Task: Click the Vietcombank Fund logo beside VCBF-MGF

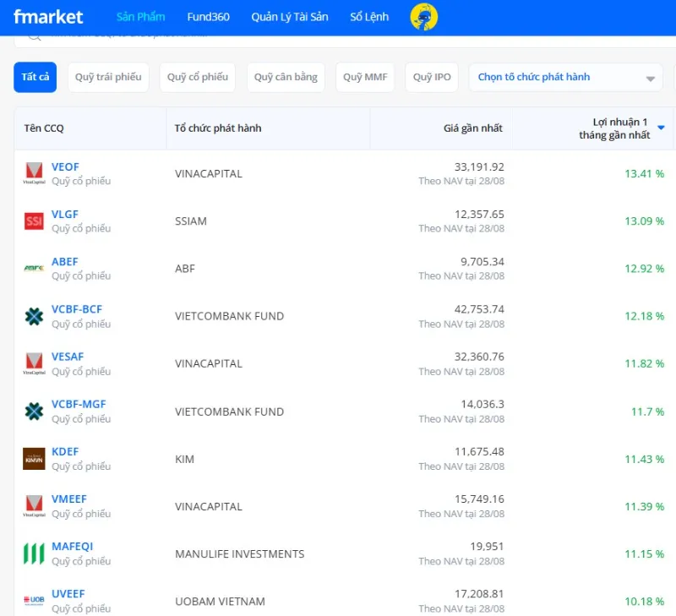Action: tap(34, 412)
